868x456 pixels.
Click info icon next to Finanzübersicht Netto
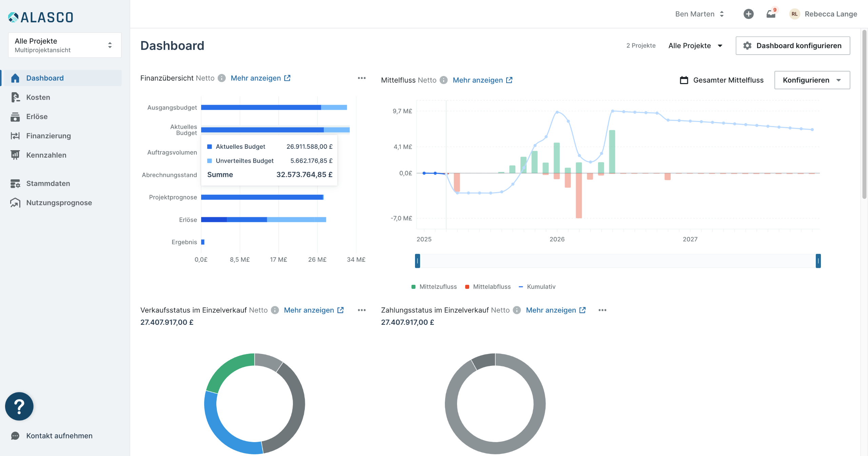222,78
